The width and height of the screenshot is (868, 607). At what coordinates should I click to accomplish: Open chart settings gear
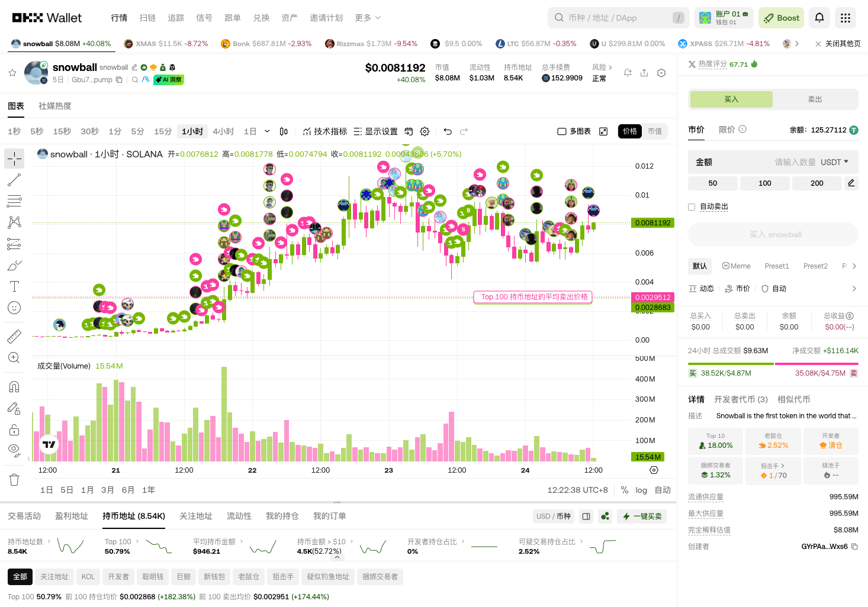[x=425, y=131]
